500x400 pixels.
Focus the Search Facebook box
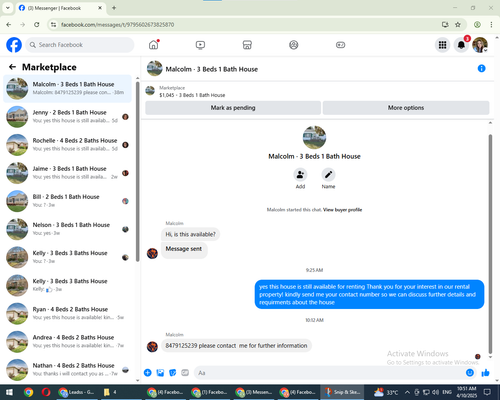coord(80,45)
